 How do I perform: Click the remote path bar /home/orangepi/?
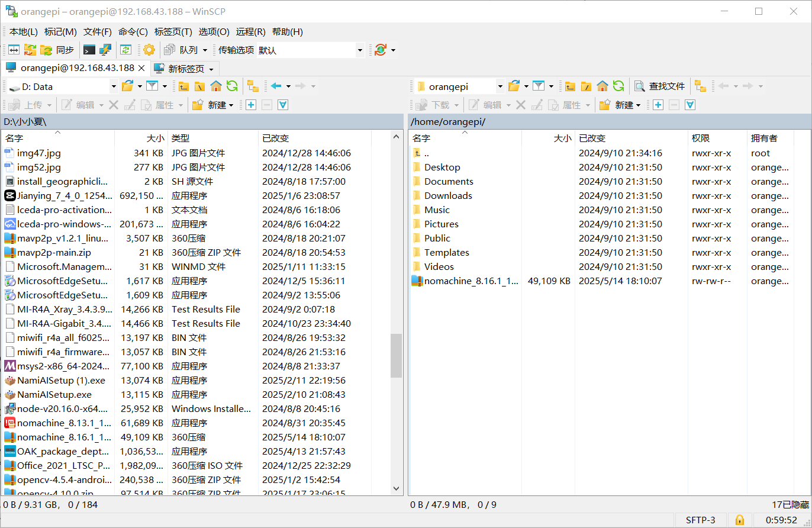[x=610, y=121]
